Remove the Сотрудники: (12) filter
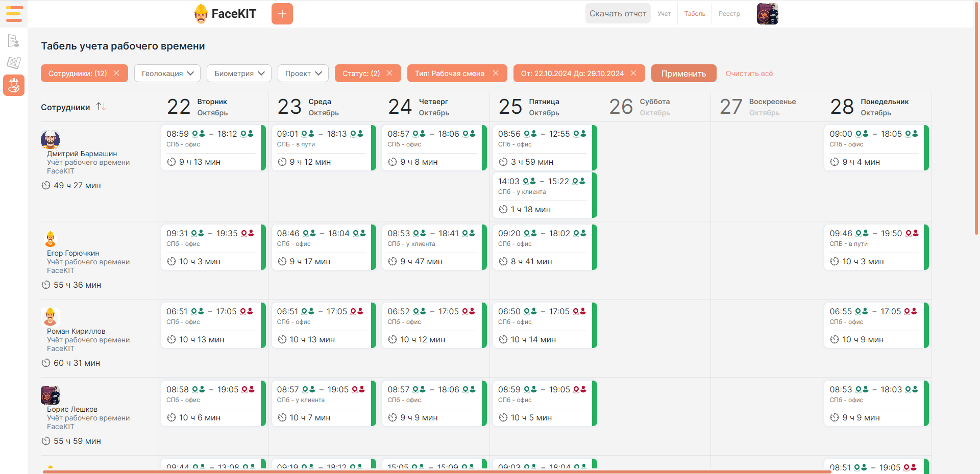The height and width of the screenshot is (474, 980). point(116,73)
